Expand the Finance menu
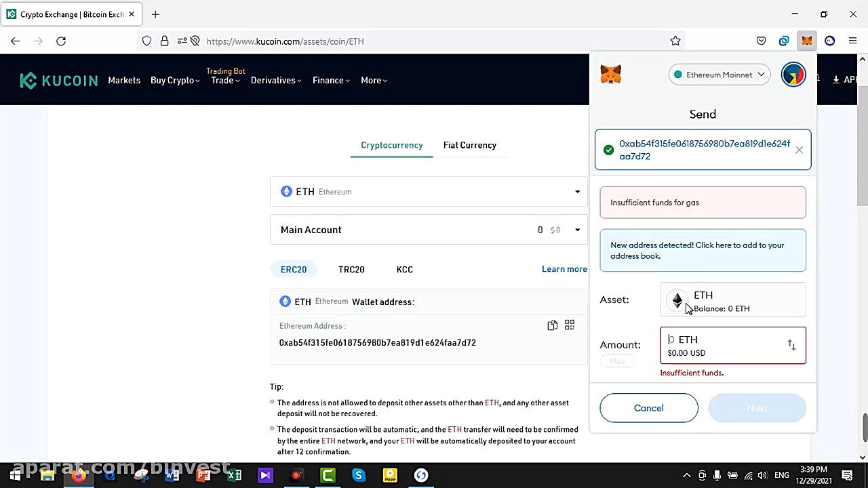 [x=331, y=81]
